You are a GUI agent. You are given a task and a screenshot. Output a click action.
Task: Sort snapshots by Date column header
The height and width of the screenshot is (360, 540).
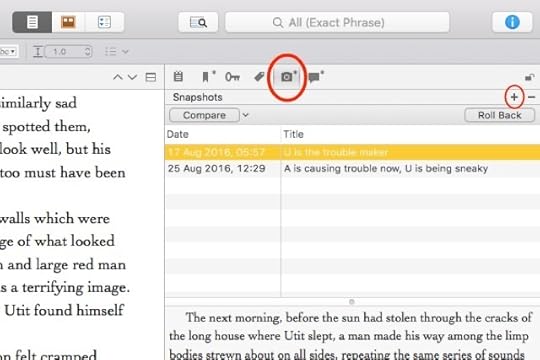(x=222, y=134)
